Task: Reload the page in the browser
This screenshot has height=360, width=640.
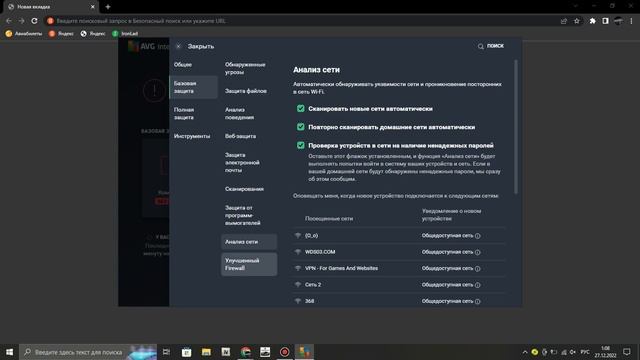Action: click(x=34, y=21)
